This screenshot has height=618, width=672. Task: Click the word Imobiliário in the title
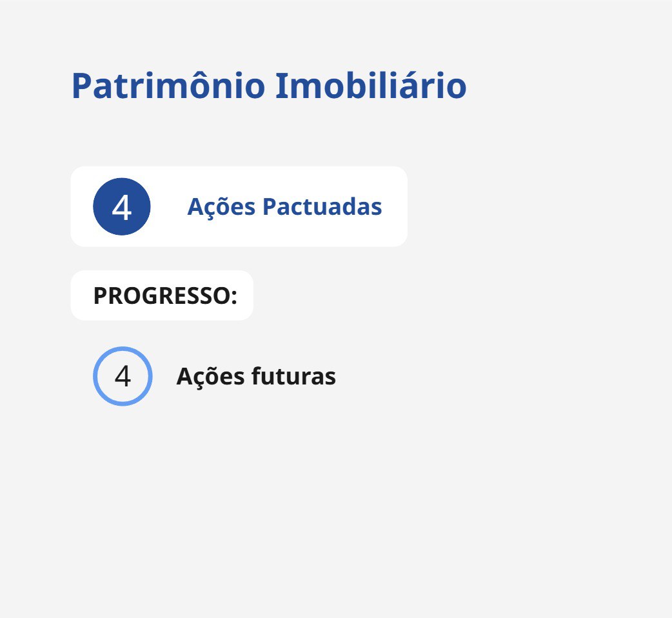[x=370, y=86]
